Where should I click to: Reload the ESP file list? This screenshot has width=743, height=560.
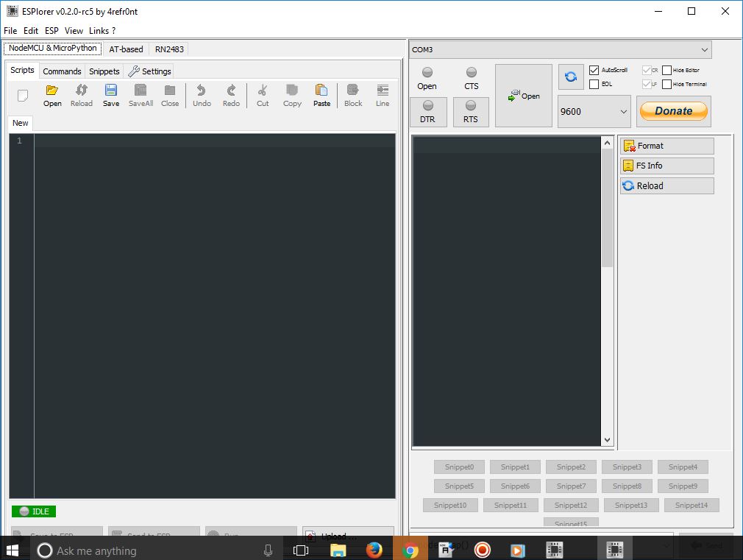point(666,186)
